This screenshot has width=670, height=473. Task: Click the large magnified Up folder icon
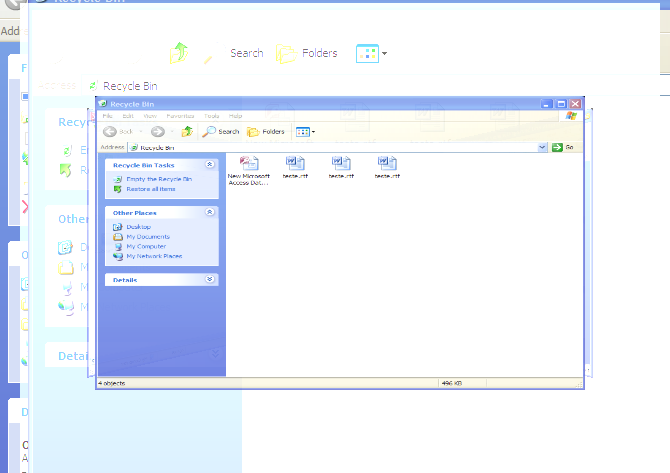tap(179, 53)
